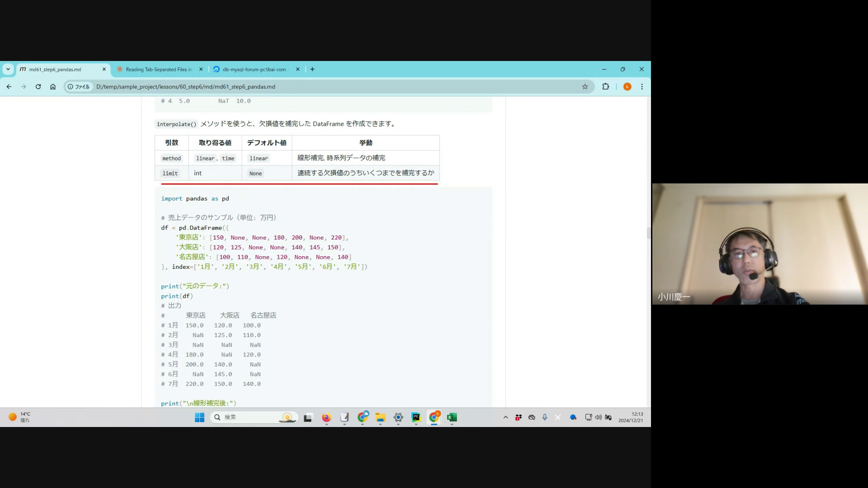The image size is (868, 488).
Task: Toggle the microphone tray icon
Action: pos(545,418)
